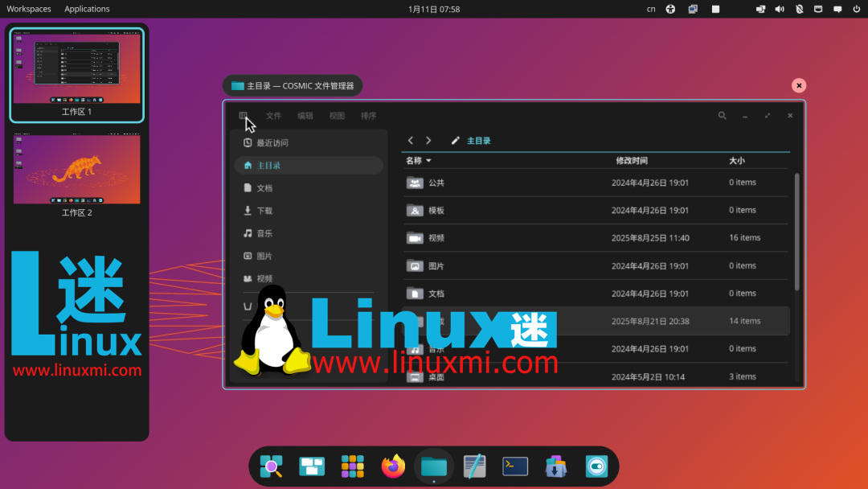
Task: Open the 编辑 menu
Action: [x=305, y=116]
